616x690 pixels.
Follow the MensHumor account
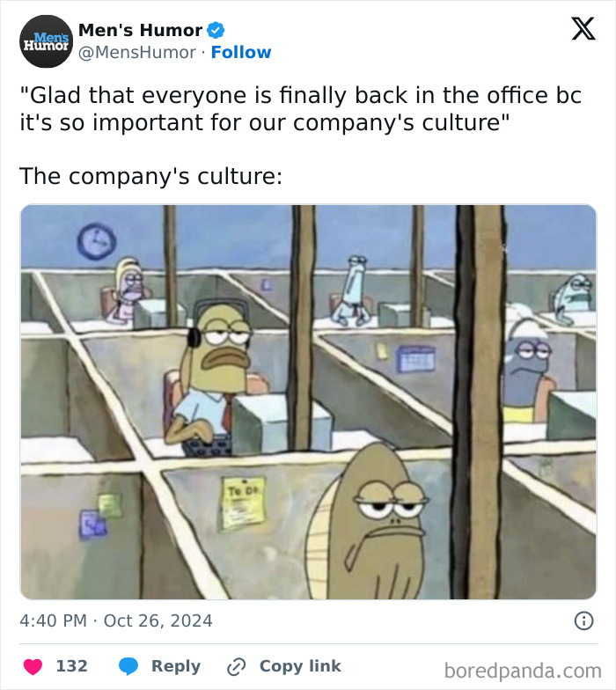241,52
